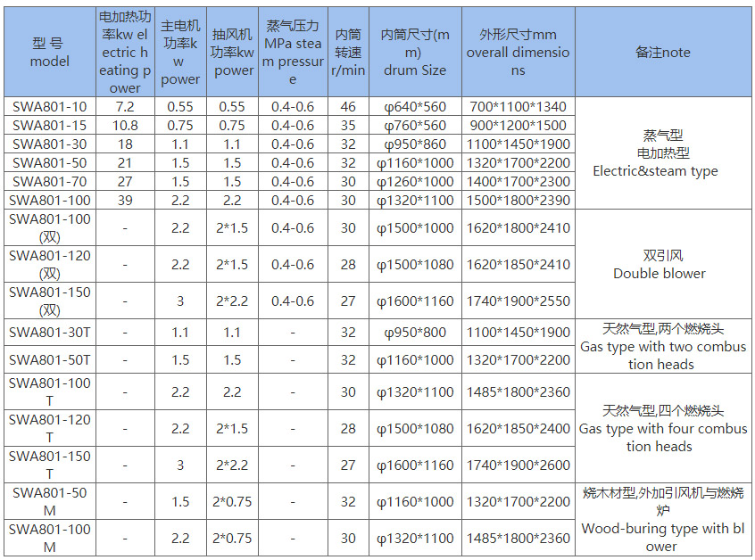This screenshot has height=560, width=755.
Task: Select the electric heating power column header
Action: (x=125, y=53)
